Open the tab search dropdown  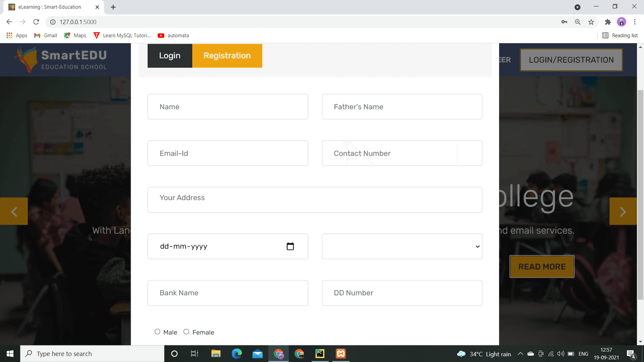(x=577, y=7)
